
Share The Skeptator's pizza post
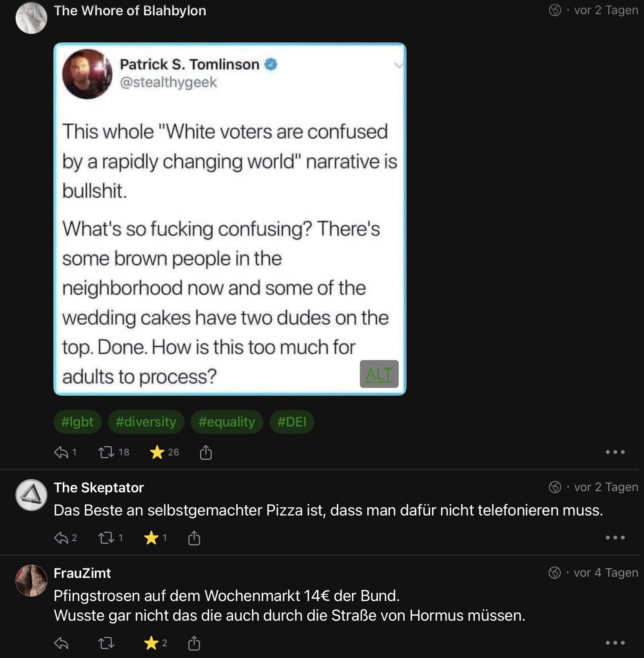click(194, 538)
